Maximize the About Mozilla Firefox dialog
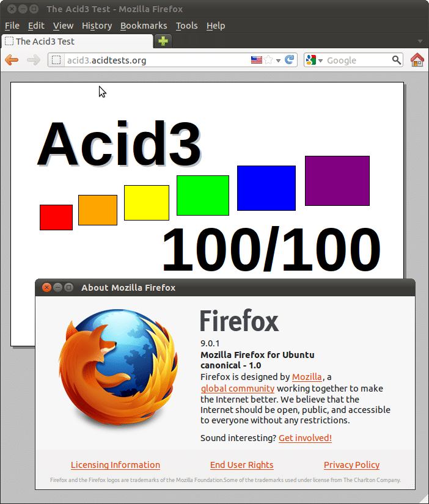Screen dimensions: 429x504 (68, 287)
